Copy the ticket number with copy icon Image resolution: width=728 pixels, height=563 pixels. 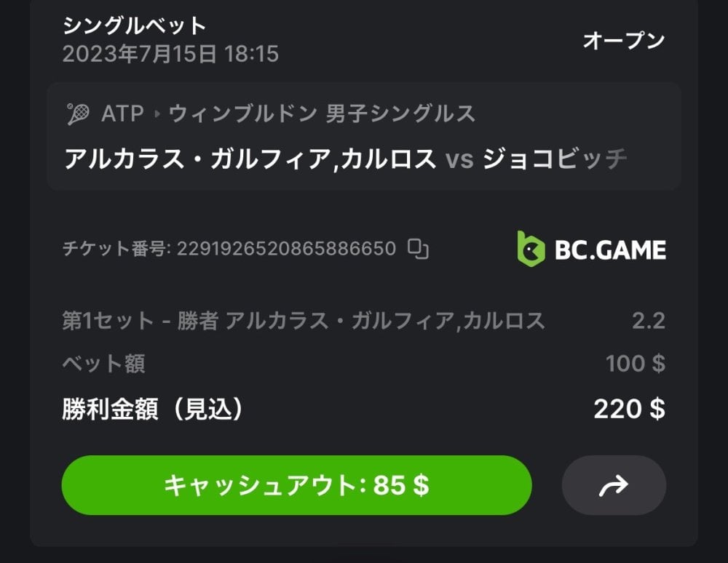point(418,249)
